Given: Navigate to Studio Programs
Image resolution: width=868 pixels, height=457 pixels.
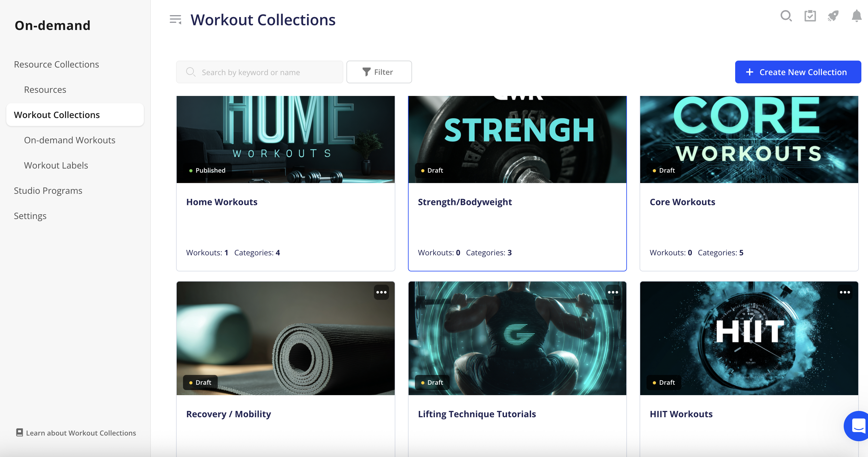Looking at the screenshot, I should (48, 191).
